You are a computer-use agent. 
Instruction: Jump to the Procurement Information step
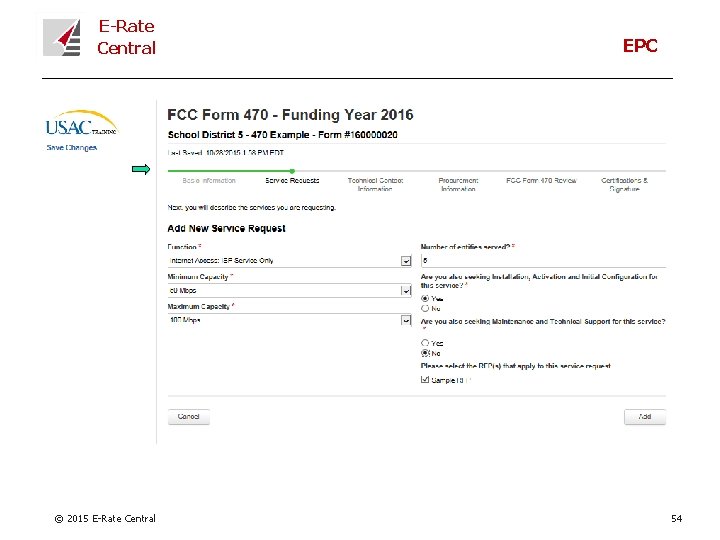click(458, 184)
